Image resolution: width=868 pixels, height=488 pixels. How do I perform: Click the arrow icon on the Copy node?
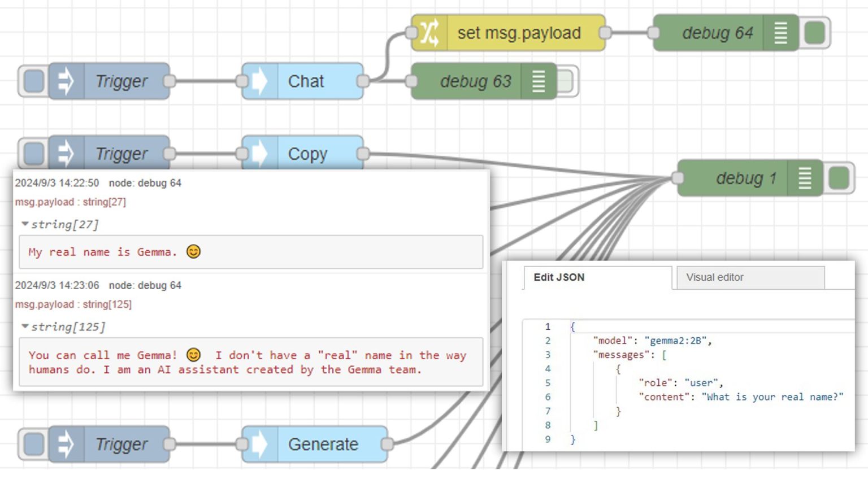(259, 153)
